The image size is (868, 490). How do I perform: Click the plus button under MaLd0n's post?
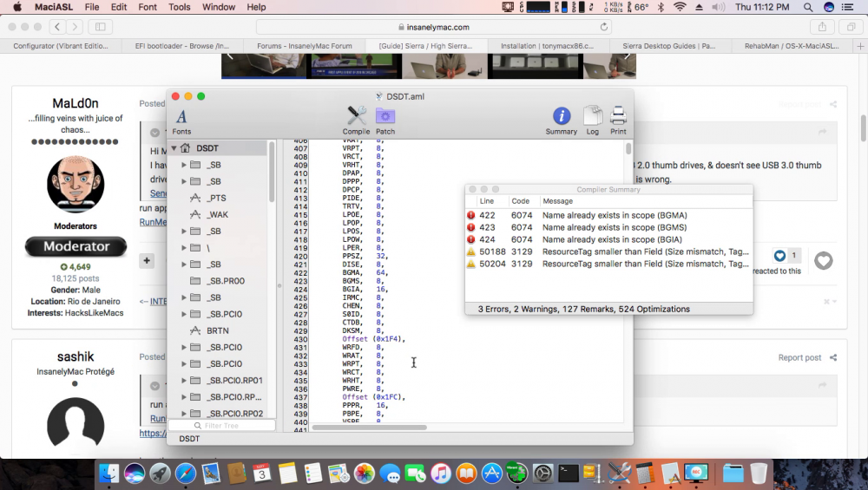click(x=147, y=260)
